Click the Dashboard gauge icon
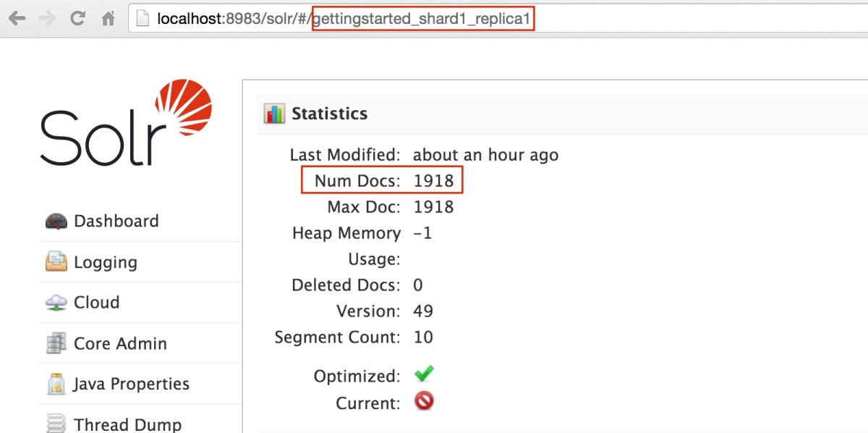Viewport: 868px width, 433px height. point(56,222)
